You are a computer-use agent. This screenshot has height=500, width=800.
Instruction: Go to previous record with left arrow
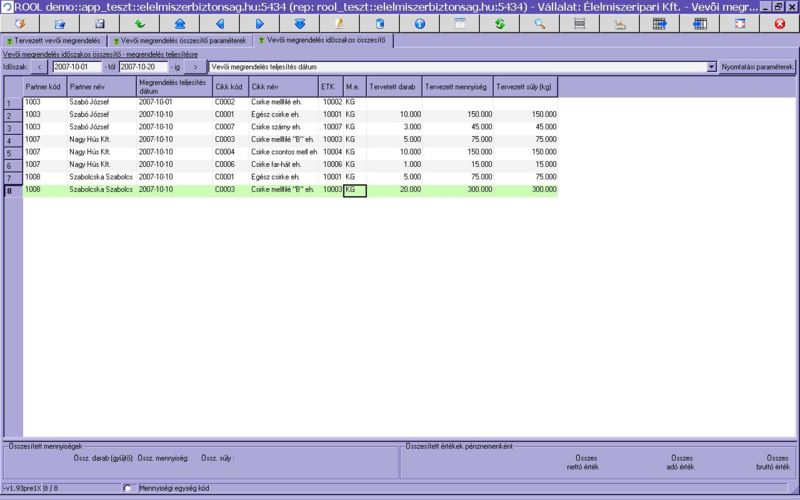(x=219, y=23)
